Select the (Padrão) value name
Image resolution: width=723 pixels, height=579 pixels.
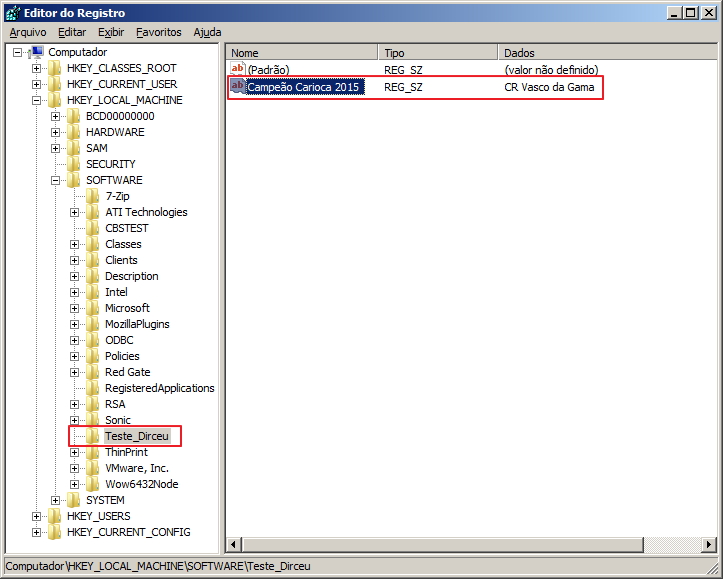pos(268,70)
